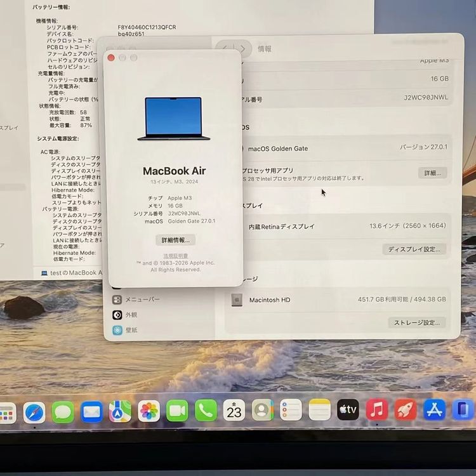This screenshot has width=476, height=476.
Task: Open iPhone Mirroring at the Dock's edge
Action: tap(463, 409)
